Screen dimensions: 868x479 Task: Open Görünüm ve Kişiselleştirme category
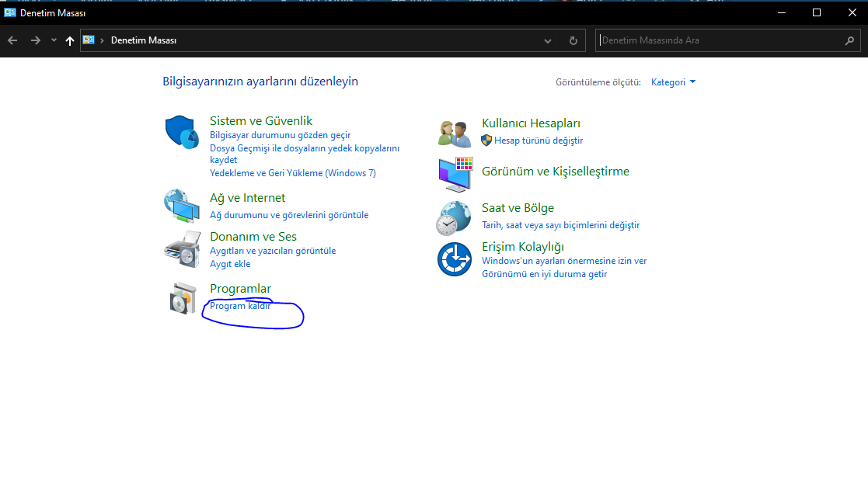pyautogui.click(x=556, y=172)
